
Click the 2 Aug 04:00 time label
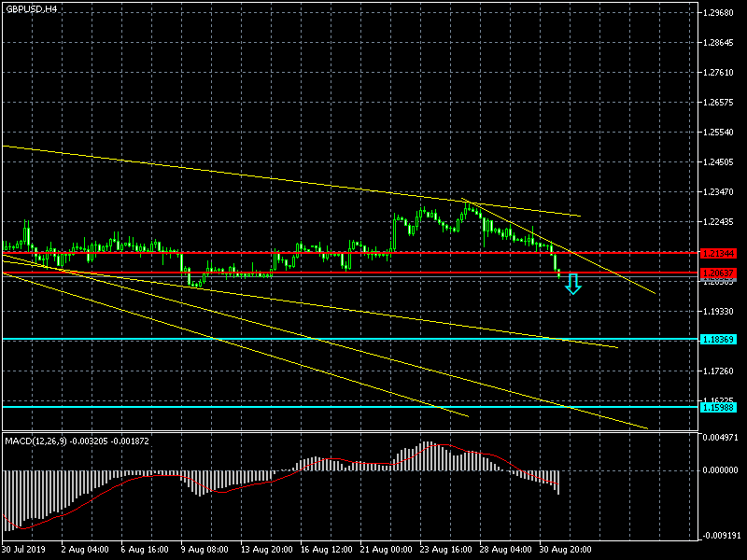pyautogui.click(x=85, y=549)
